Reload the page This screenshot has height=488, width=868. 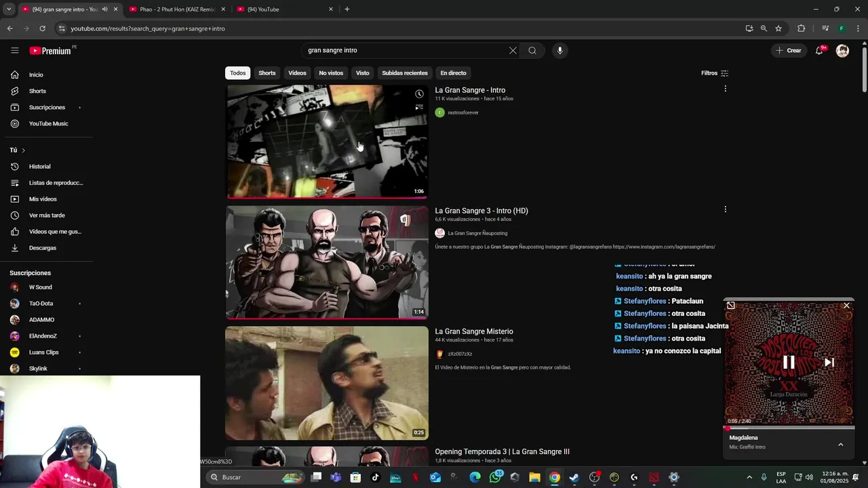[42, 28]
